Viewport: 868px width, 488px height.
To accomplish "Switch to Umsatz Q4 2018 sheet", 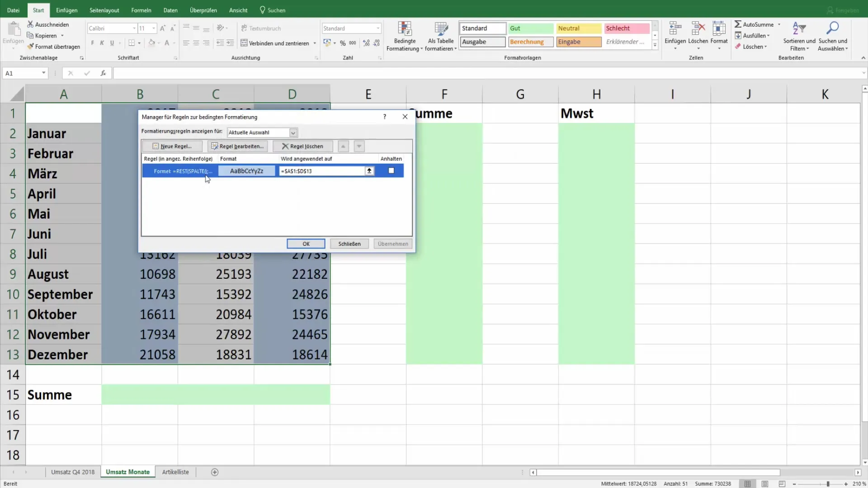I will click(x=73, y=472).
